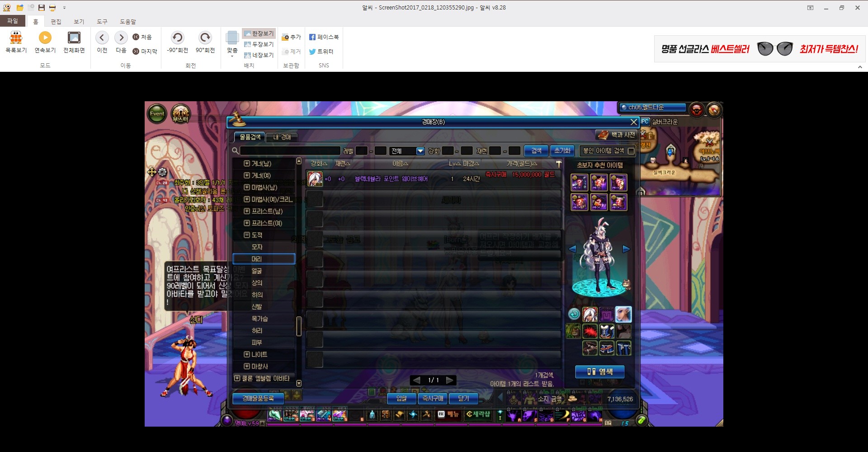Click the preview reset circular arrow icon
The width and height of the screenshot is (868, 452).
tap(574, 314)
